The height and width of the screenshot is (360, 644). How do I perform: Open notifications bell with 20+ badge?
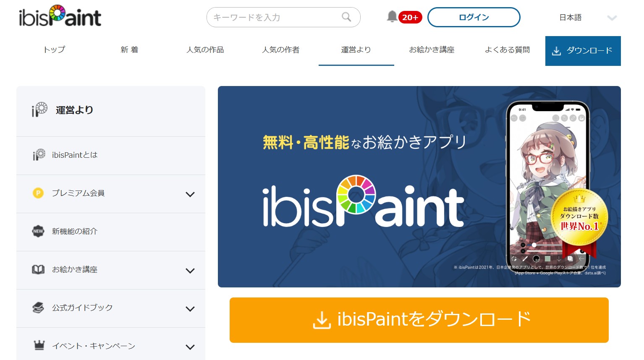392,17
